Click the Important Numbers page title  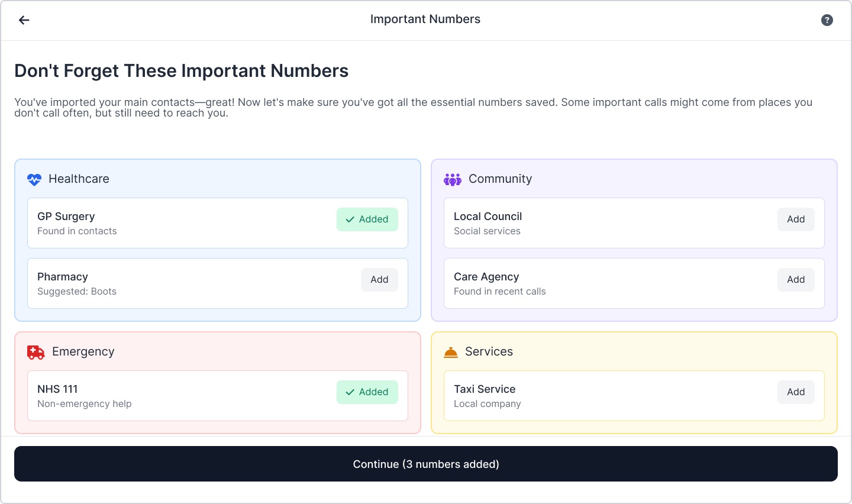[x=425, y=20]
